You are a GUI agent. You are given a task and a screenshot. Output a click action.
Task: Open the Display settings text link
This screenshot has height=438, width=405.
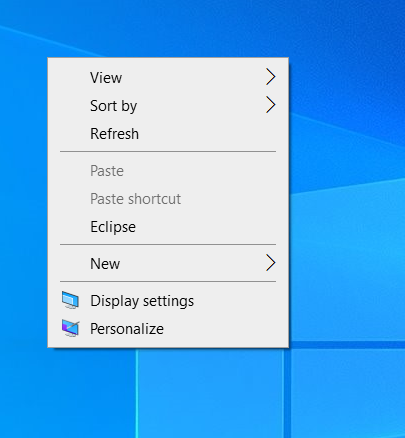[142, 301]
